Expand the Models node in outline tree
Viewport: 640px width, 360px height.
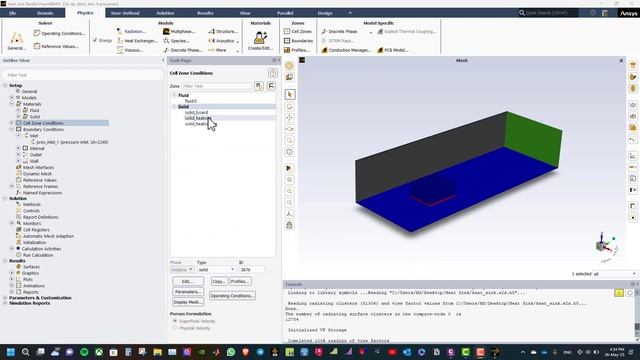click(11, 98)
